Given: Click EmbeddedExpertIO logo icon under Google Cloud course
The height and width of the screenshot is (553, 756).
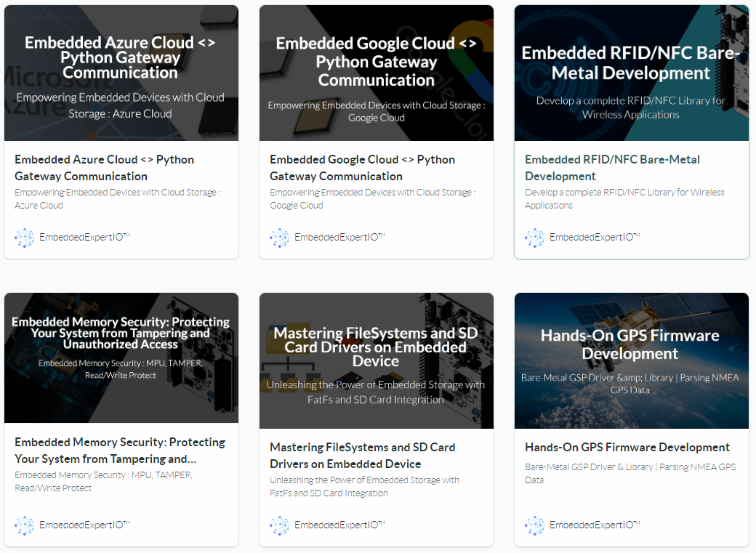Looking at the screenshot, I should click(x=279, y=238).
